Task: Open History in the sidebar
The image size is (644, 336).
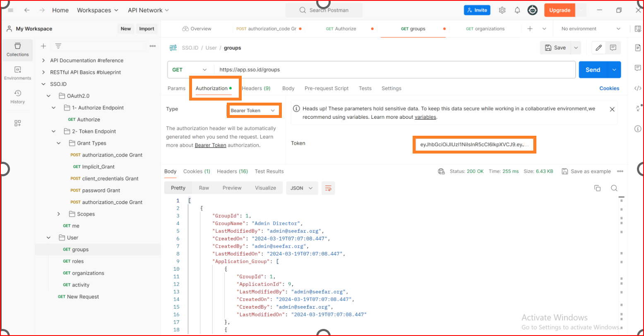Action: pyautogui.click(x=17, y=97)
